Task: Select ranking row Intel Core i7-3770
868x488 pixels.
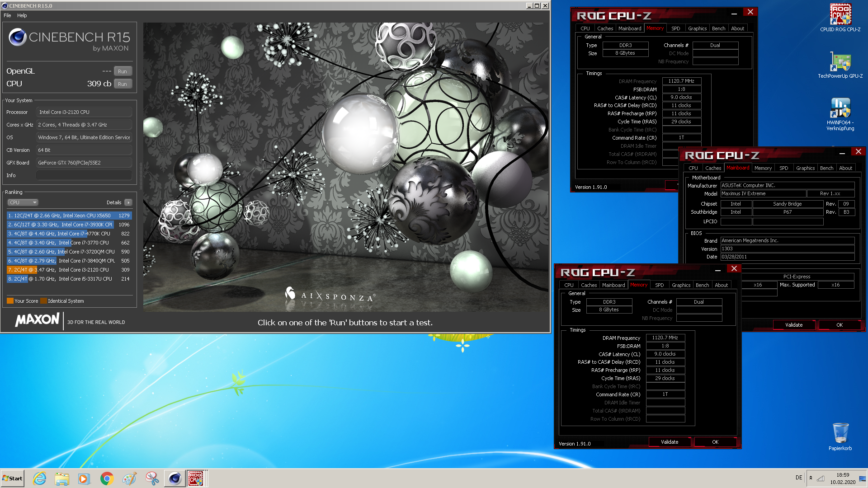Action: (x=69, y=243)
